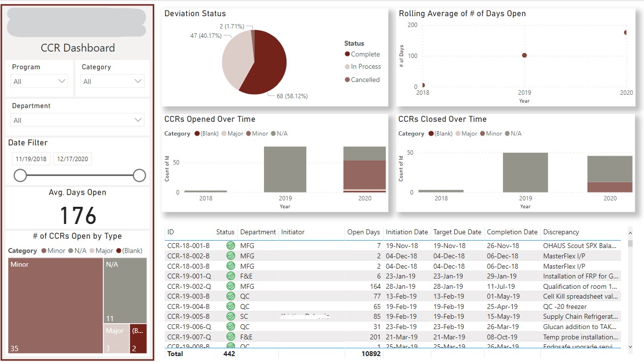Sort table by Status column header
This screenshot has height=362, width=644.
225,232
